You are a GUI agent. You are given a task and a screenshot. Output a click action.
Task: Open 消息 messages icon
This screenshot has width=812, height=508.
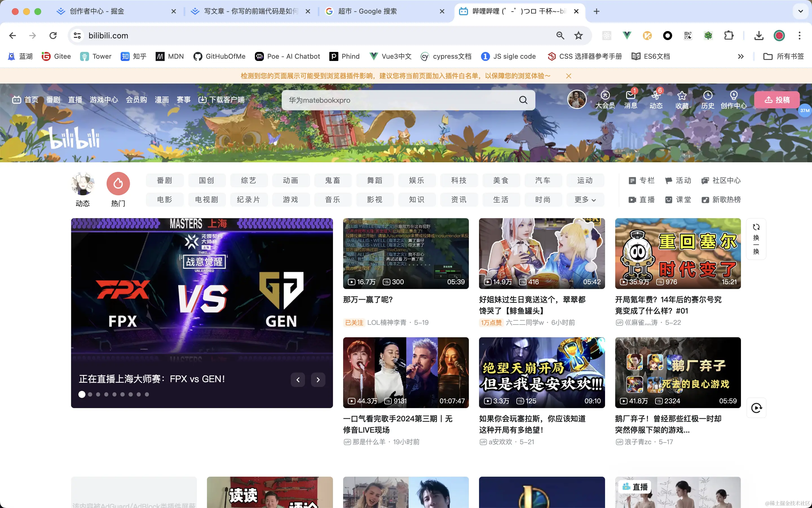point(630,100)
